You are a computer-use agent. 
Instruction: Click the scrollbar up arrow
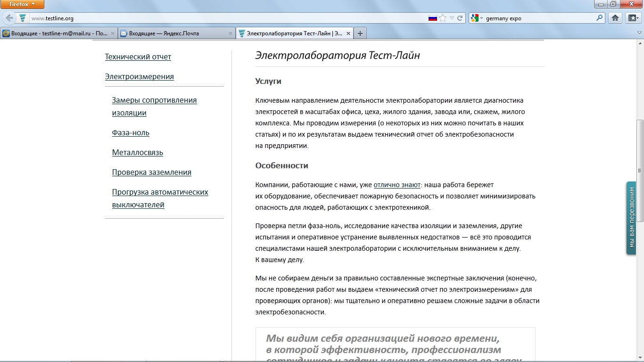pyautogui.click(x=640, y=43)
